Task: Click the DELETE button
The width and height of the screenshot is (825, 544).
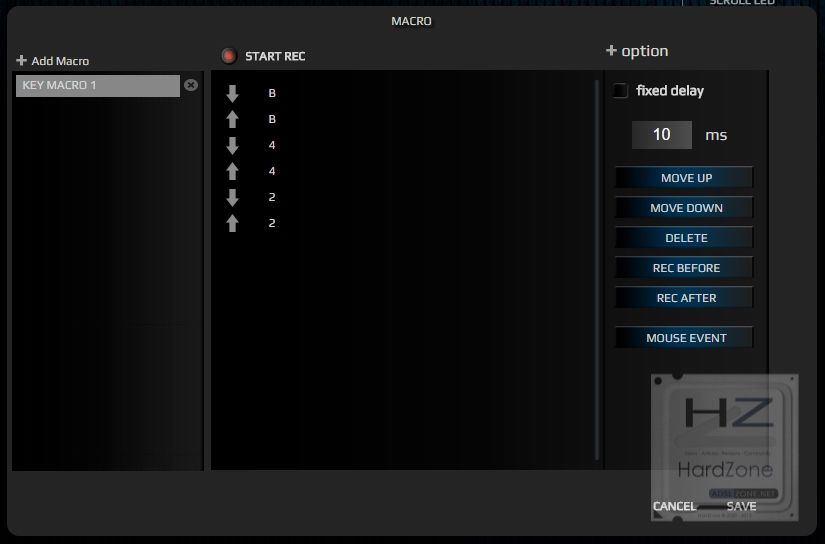Action: pos(684,238)
